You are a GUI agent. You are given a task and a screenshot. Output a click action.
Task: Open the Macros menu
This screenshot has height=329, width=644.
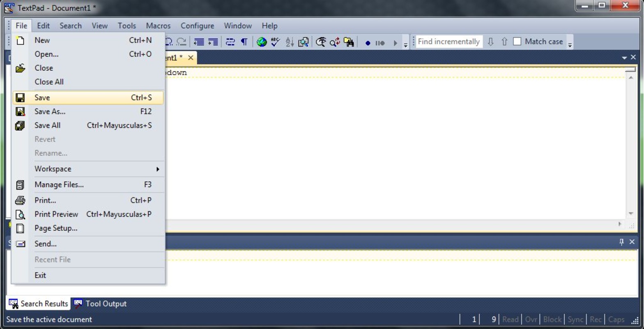[x=158, y=25]
